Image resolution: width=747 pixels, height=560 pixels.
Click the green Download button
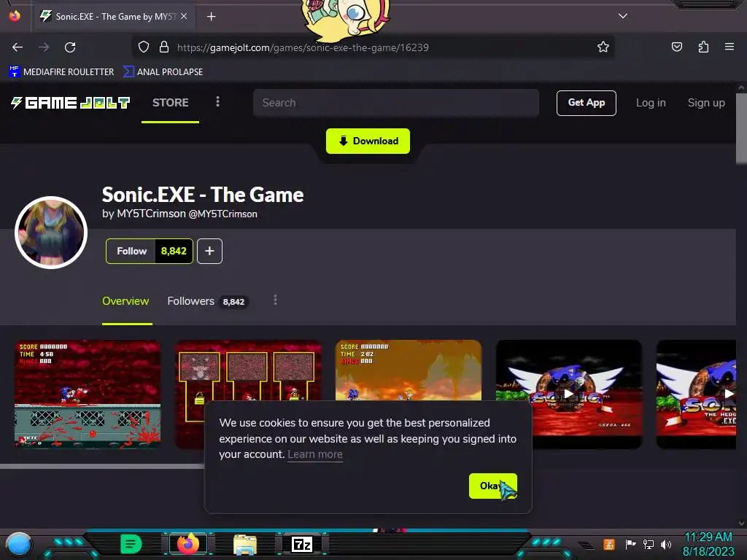pyautogui.click(x=368, y=141)
